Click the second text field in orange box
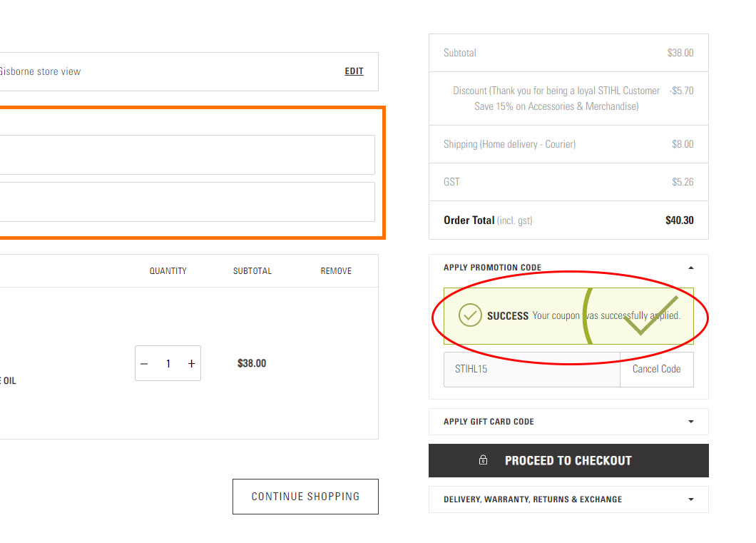This screenshot has width=756, height=543. click(187, 202)
